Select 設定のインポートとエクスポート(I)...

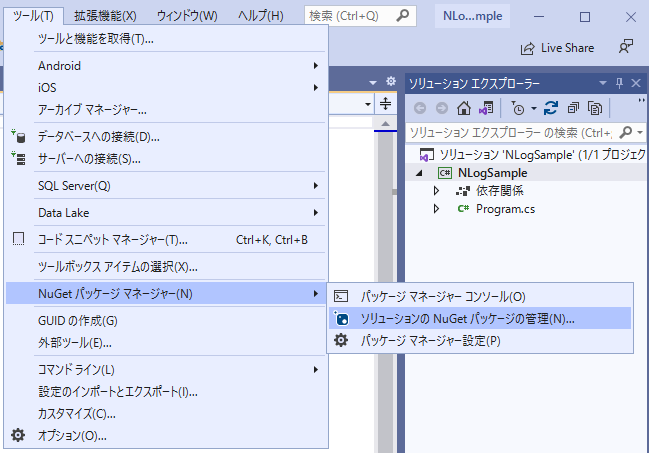point(166,391)
